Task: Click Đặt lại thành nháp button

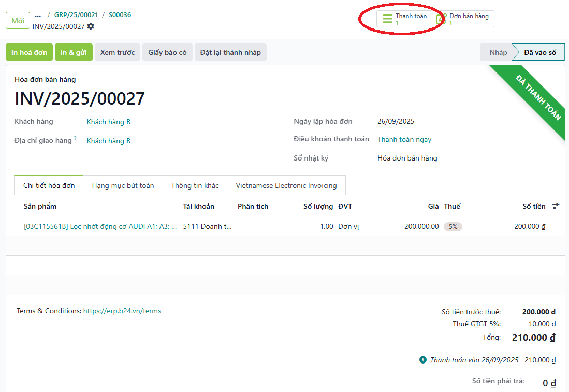Action: point(230,52)
